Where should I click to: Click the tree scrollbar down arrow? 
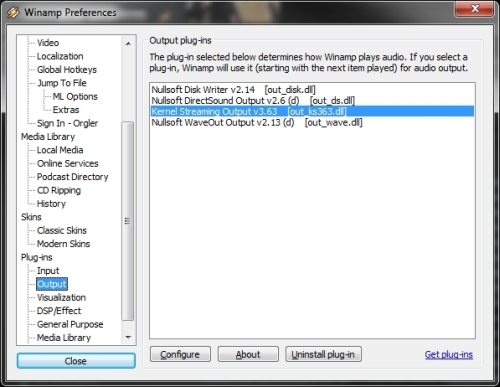pos(128,337)
